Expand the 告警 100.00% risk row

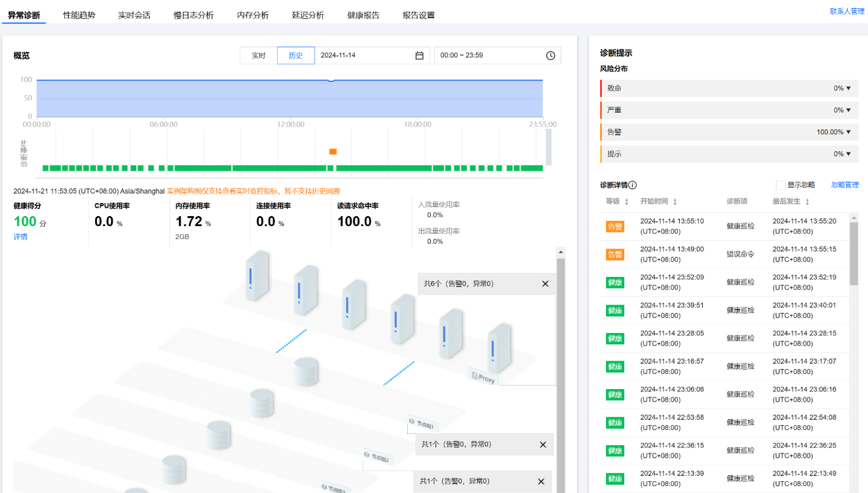[x=848, y=132]
